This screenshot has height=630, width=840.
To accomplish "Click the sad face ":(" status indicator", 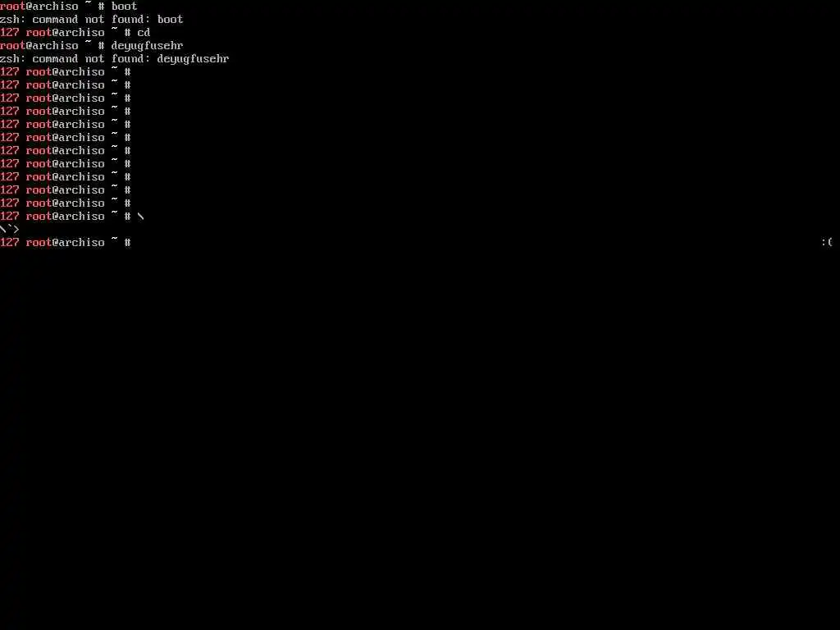I will pyautogui.click(x=827, y=243).
